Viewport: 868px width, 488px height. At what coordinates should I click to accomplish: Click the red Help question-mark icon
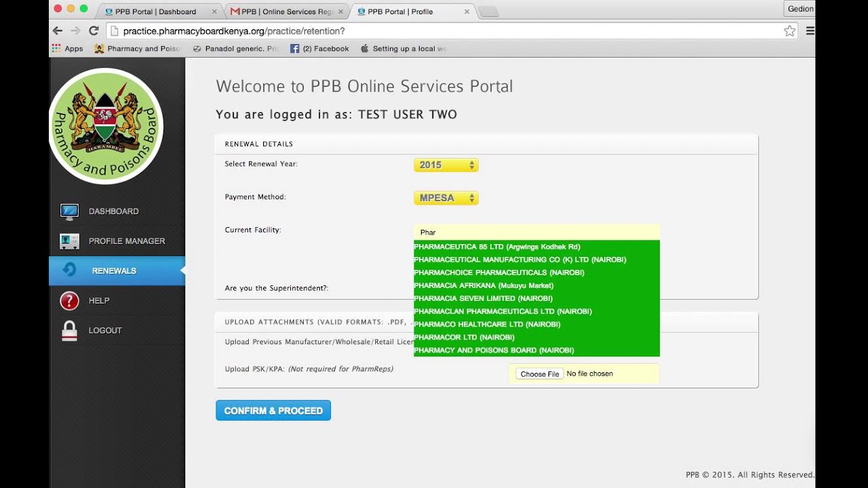pos(69,300)
